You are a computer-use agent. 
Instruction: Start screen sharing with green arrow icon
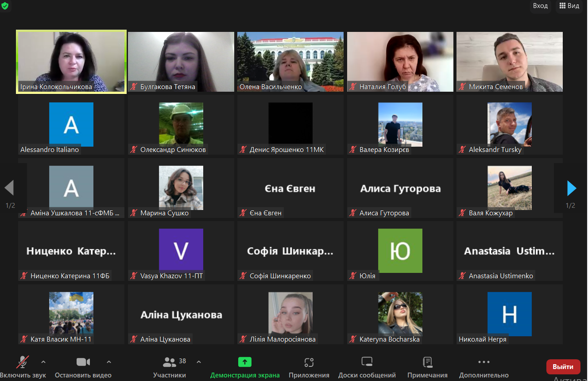tap(245, 362)
